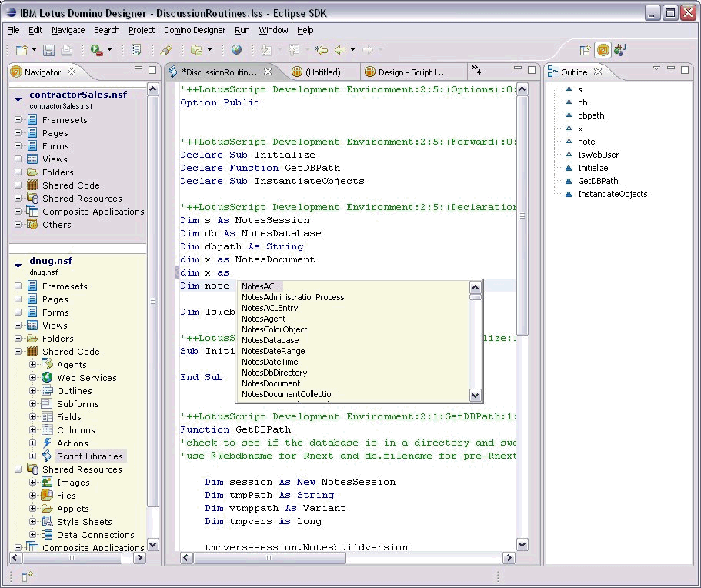This screenshot has width=701, height=588.
Task: Open the Domino Designer menu
Action: [x=195, y=30]
